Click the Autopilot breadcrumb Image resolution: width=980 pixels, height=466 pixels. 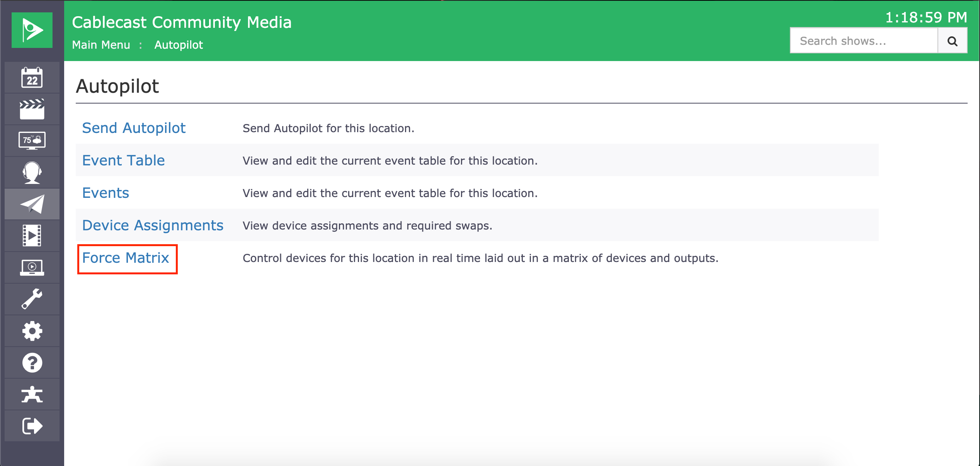(179, 45)
